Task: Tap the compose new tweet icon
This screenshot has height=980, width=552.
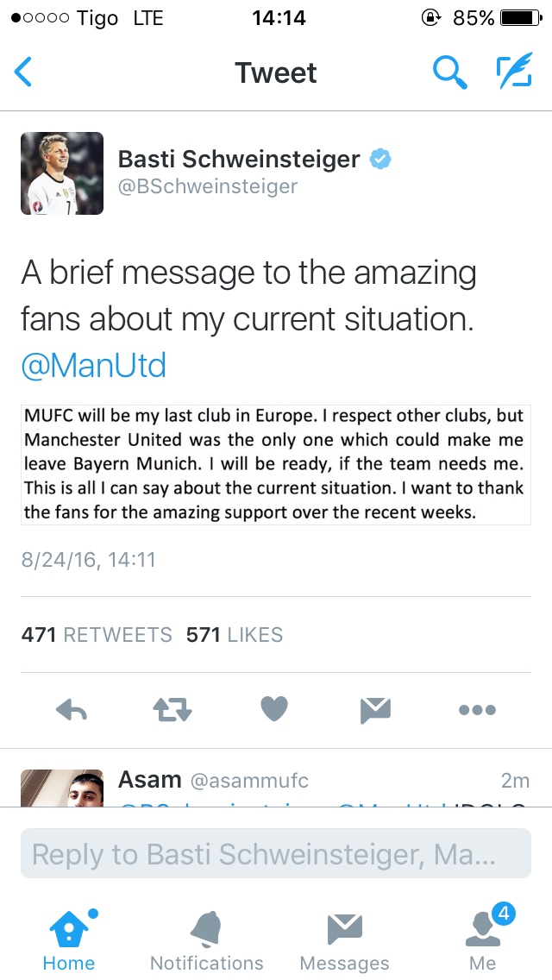Action: pyautogui.click(x=514, y=72)
